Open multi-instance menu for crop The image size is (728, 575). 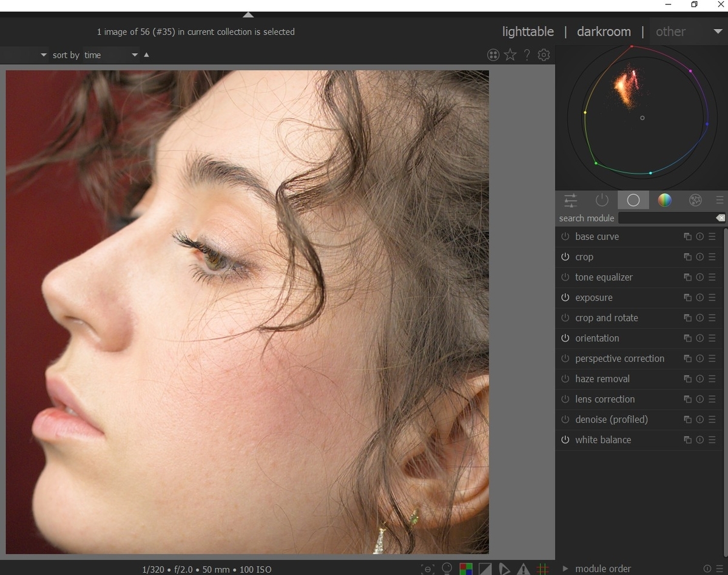click(687, 257)
